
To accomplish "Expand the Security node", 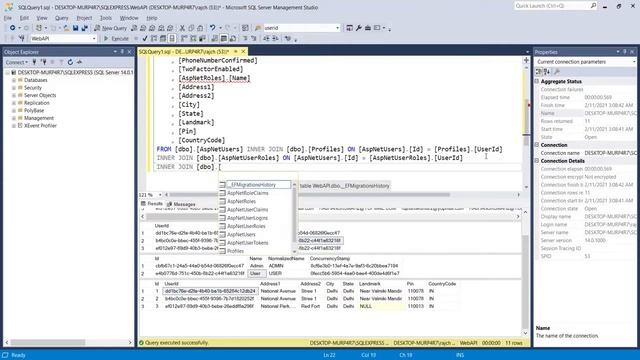I will click(14, 88).
